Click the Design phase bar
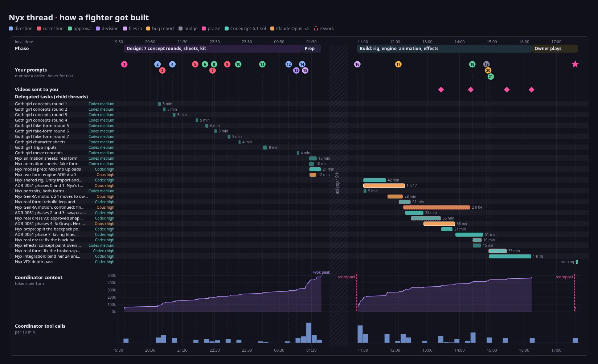The height and width of the screenshot is (364, 598). point(213,49)
